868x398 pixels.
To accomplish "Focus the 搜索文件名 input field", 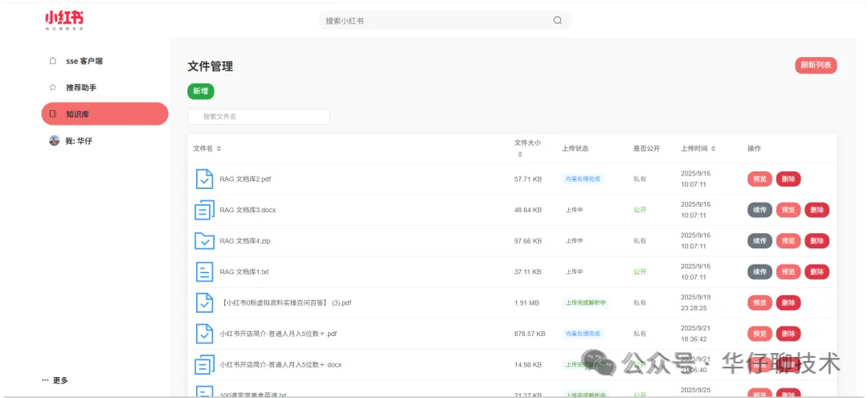I will coord(259,117).
